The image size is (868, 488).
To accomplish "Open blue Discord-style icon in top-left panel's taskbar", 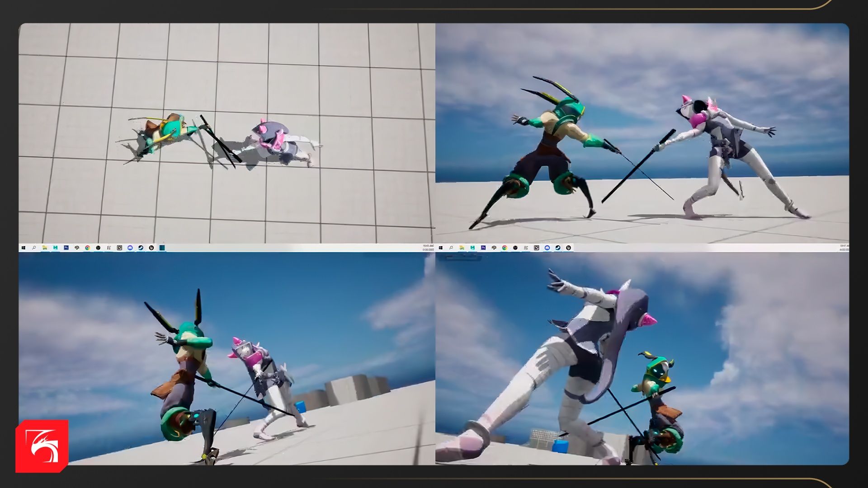I will tap(130, 248).
